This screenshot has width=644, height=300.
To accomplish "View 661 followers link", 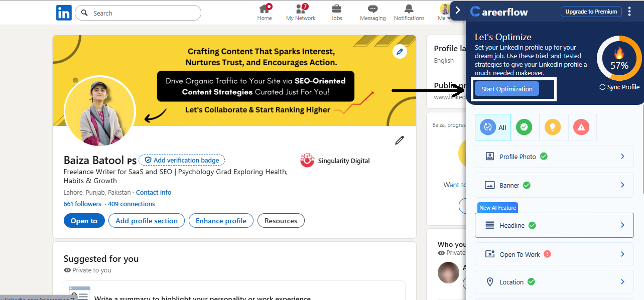I will (x=82, y=204).
